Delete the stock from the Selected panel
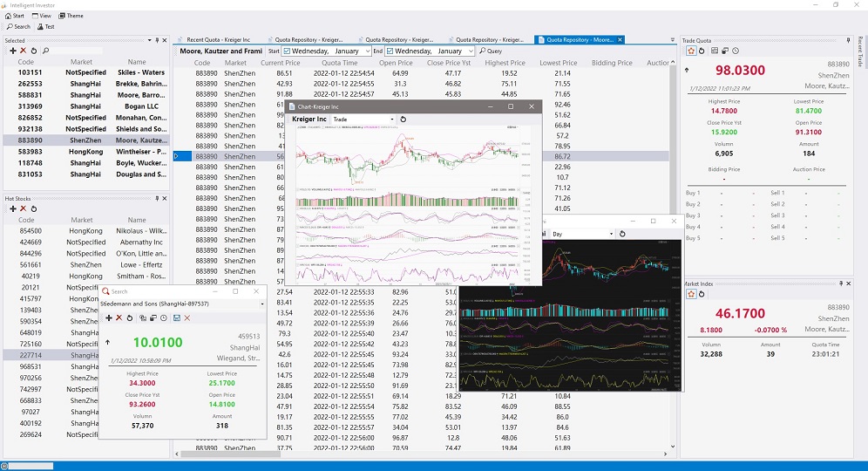The height and width of the screenshot is (471, 868). click(x=24, y=51)
